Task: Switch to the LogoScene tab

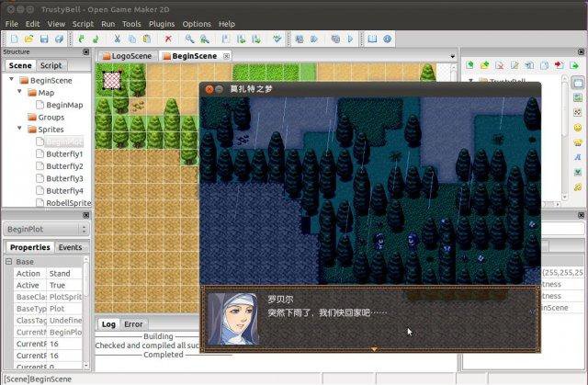Action: point(128,56)
